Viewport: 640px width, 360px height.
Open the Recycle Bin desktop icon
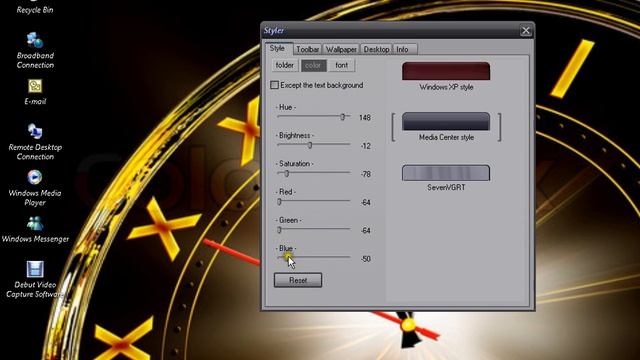coord(35,7)
